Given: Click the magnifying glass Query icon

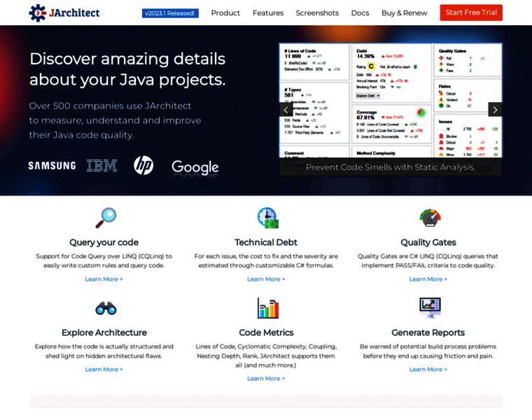Looking at the screenshot, I should (x=106, y=218).
